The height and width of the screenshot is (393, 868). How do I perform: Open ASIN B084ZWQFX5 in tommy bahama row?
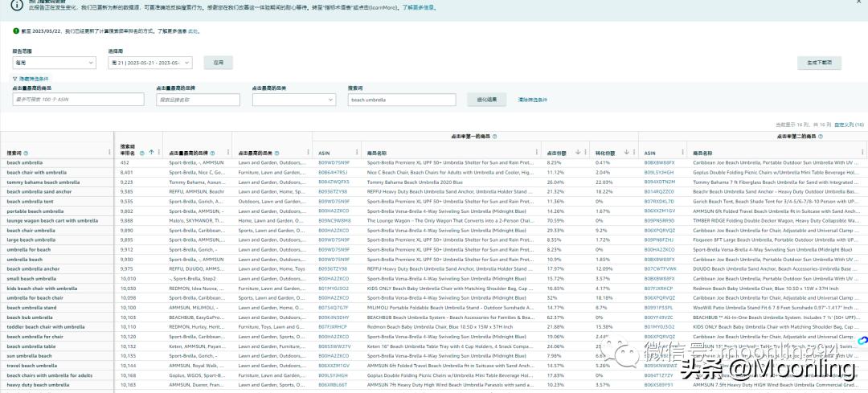tap(334, 182)
